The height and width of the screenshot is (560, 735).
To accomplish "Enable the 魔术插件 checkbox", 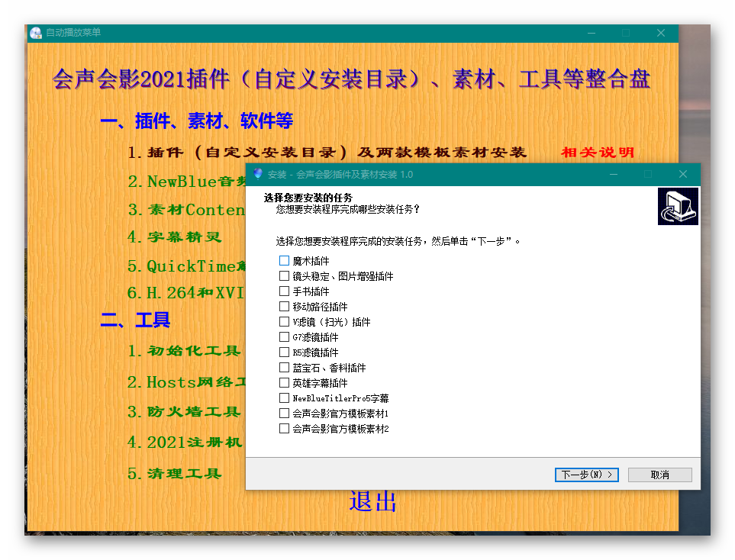I will coord(284,261).
